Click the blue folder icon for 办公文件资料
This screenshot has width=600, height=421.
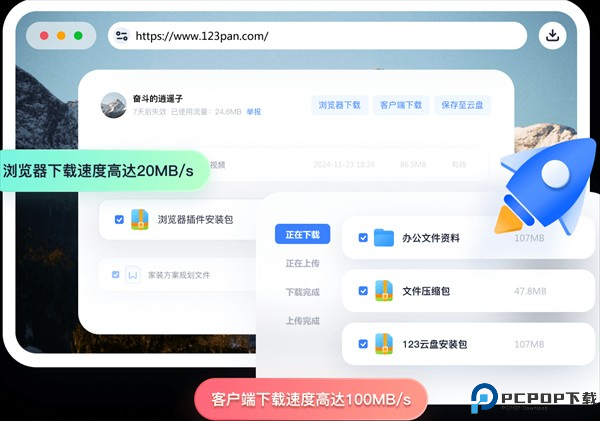pos(384,238)
